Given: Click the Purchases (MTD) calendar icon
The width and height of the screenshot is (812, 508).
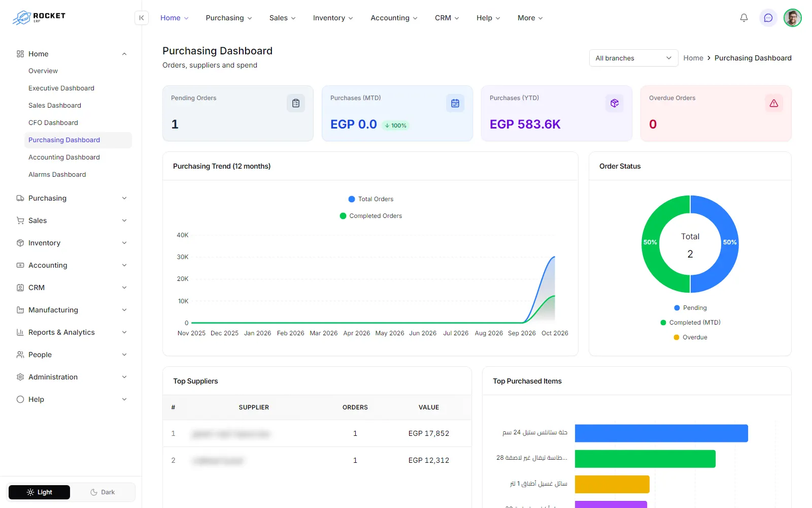Looking at the screenshot, I should (x=455, y=103).
